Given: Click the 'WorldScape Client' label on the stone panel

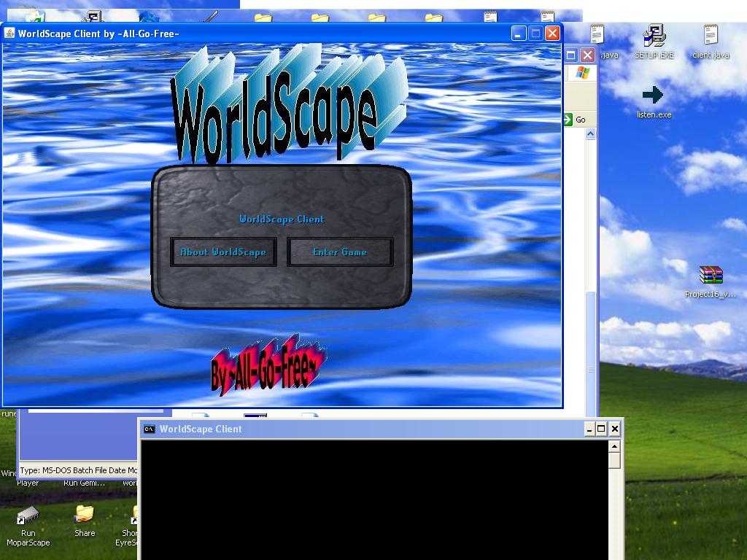Looking at the screenshot, I should pyautogui.click(x=282, y=219).
